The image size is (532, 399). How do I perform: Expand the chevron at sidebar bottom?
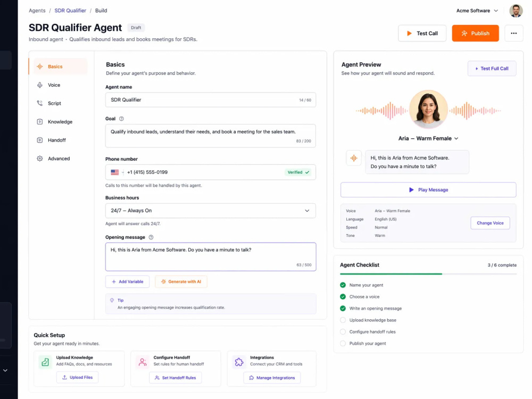point(5,370)
